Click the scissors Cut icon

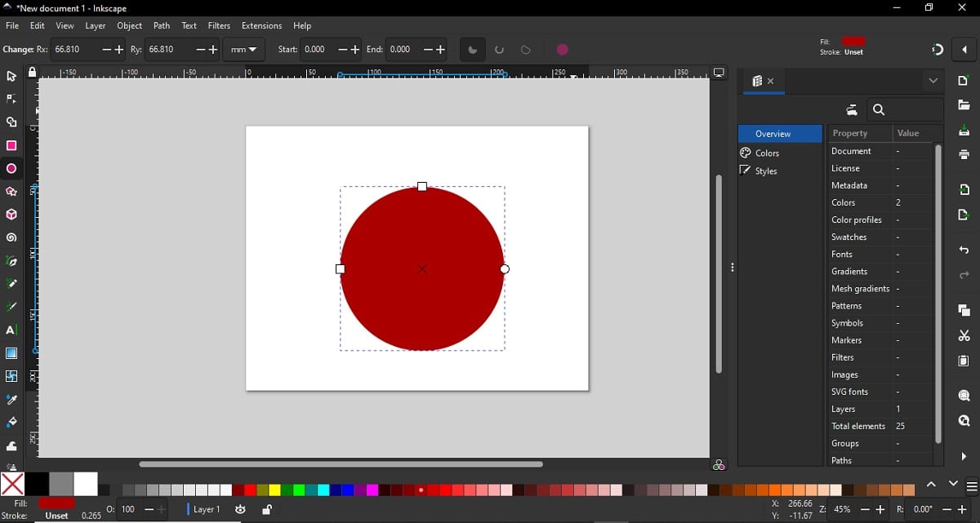point(964,335)
